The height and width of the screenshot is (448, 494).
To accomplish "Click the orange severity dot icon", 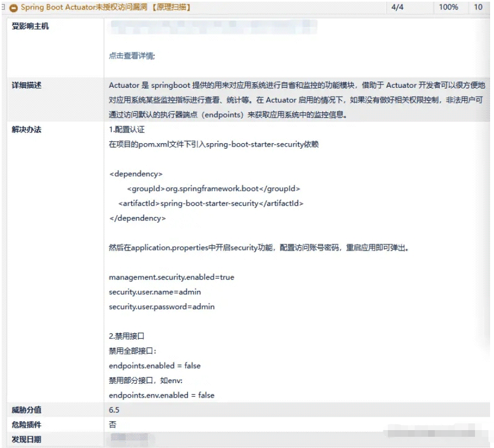I will [x=15, y=7].
